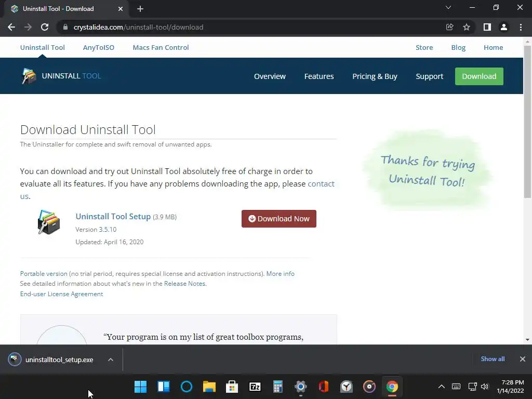Open Widgets from the taskbar
Viewport: 532px width, 399px height.
[164, 387]
